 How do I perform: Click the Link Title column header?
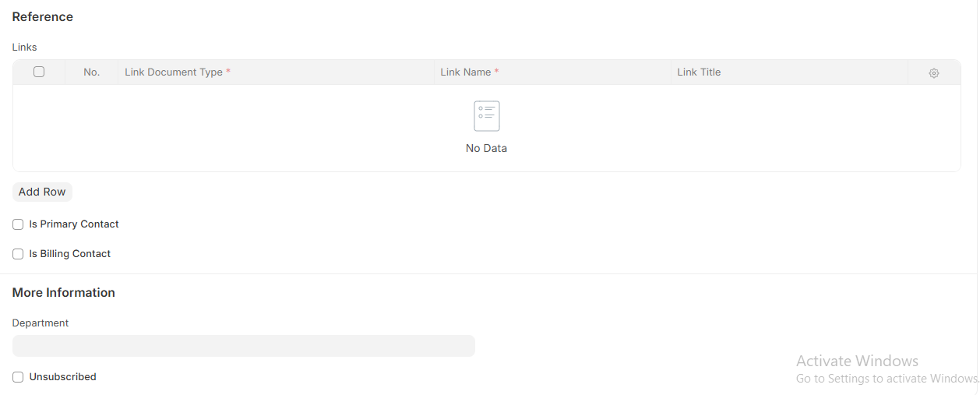pyautogui.click(x=699, y=72)
